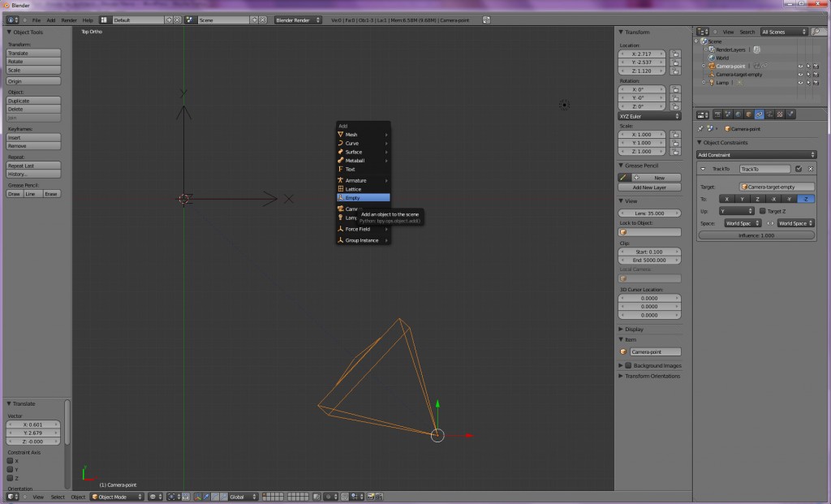The width and height of the screenshot is (831, 504).
Task: Open the Object Constraints properties tab
Action: [x=759, y=114]
